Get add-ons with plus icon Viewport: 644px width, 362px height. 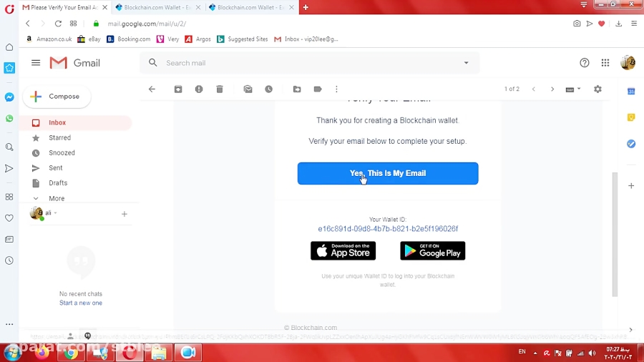tap(631, 185)
